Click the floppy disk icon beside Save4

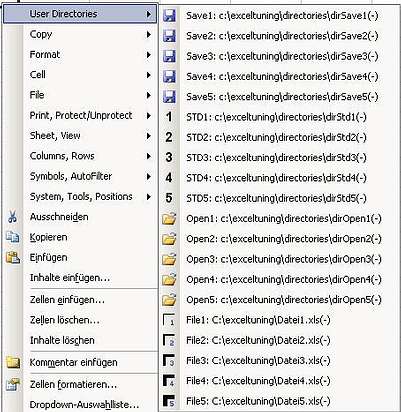[169, 77]
